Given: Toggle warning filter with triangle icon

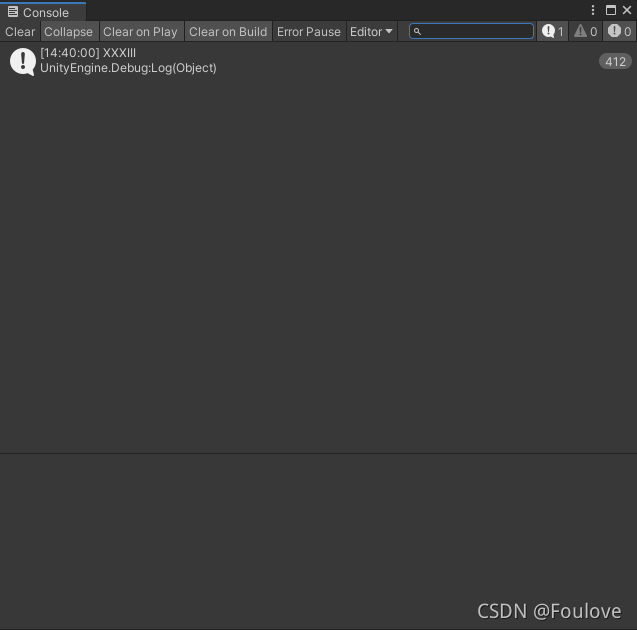Looking at the screenshot, I should point(585,31).
